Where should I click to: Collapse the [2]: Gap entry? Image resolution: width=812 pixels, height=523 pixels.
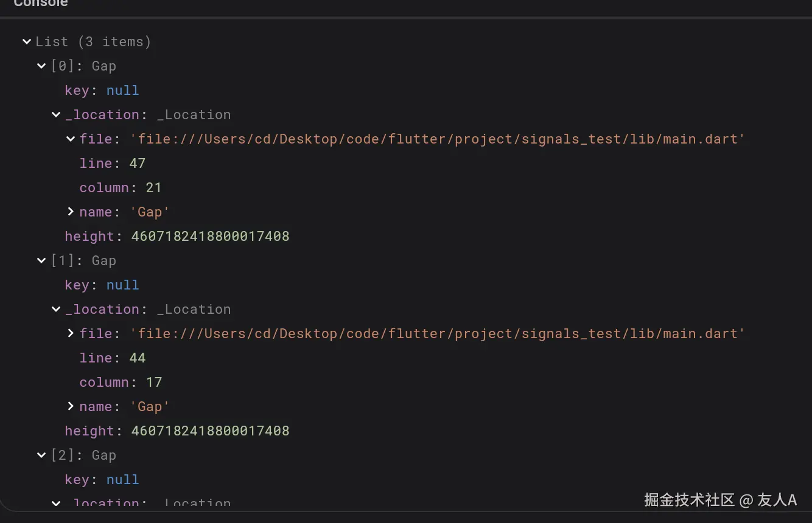point(41,455)
